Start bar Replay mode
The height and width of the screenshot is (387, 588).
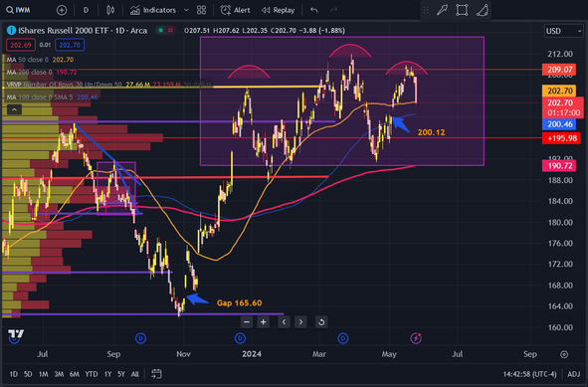(x=278, y=10)
